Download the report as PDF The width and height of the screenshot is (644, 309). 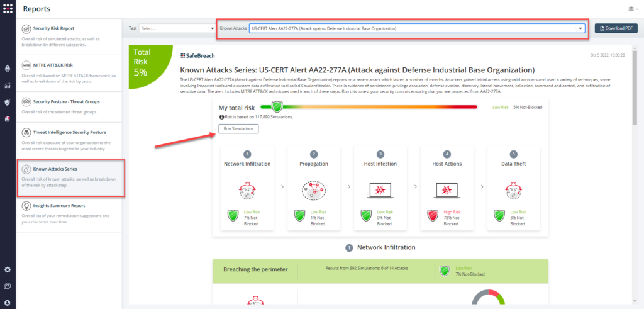tap(616, 28)
